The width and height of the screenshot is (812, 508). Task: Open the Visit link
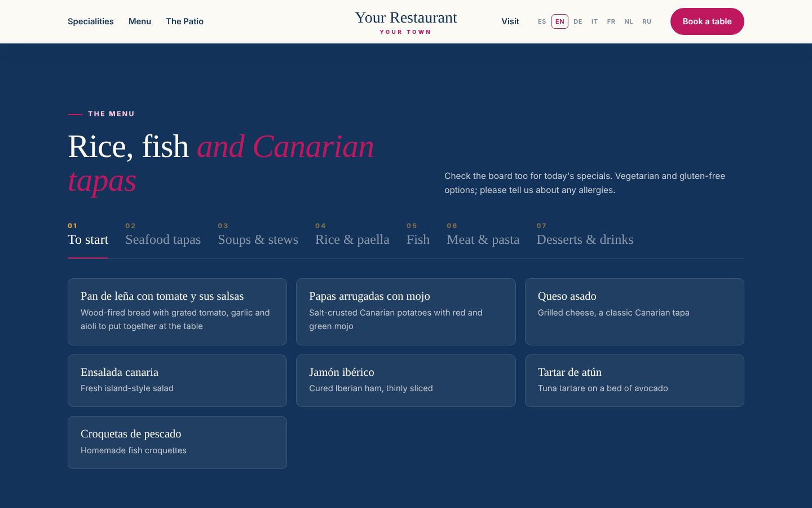point(510,21)
